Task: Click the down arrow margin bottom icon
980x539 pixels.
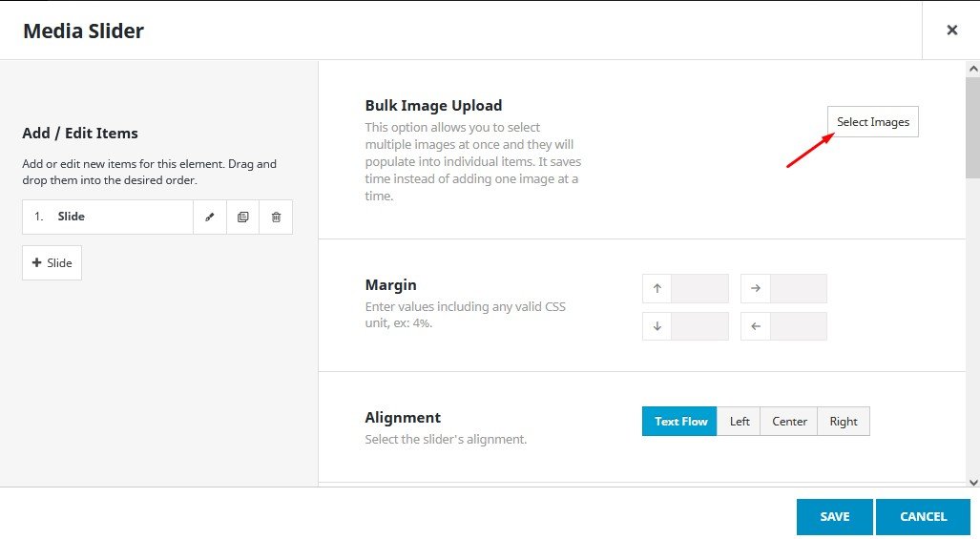Action: 657,326
